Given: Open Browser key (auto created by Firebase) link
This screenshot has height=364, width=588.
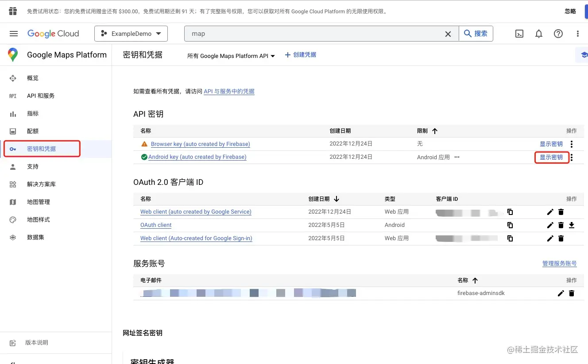Looking at the screenshot, I should [x=201, y=144].
